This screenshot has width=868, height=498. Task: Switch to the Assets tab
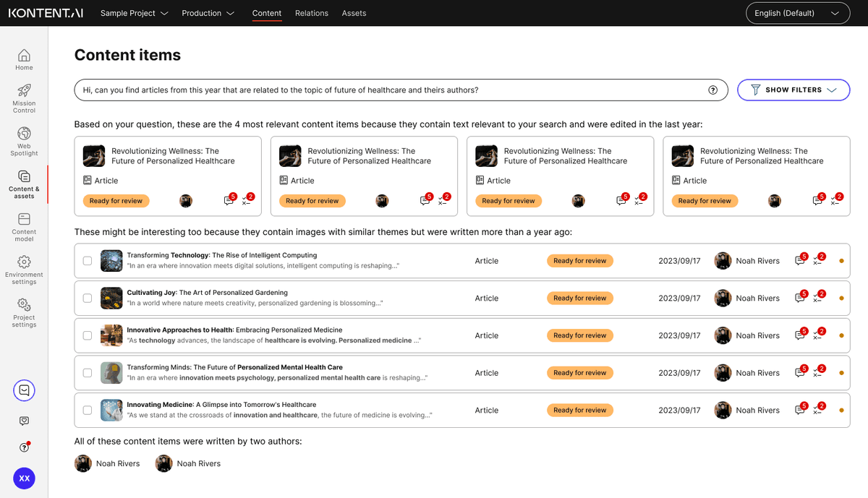point(354,13)
